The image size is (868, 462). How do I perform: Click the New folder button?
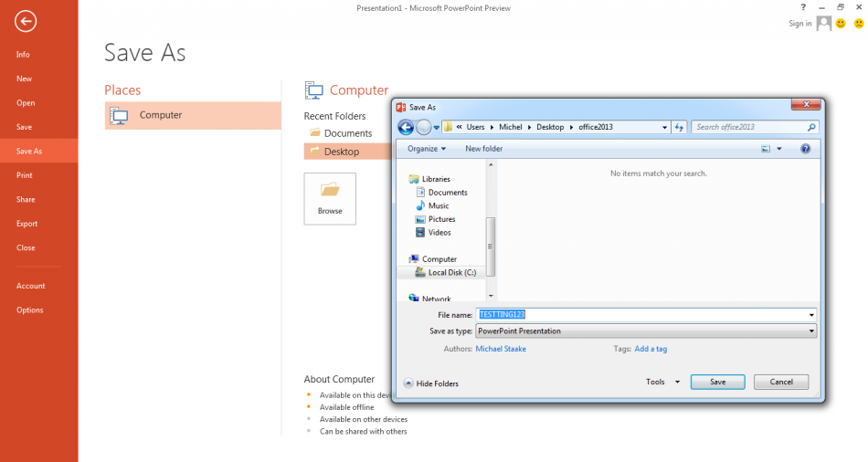[x=484, y=149]
